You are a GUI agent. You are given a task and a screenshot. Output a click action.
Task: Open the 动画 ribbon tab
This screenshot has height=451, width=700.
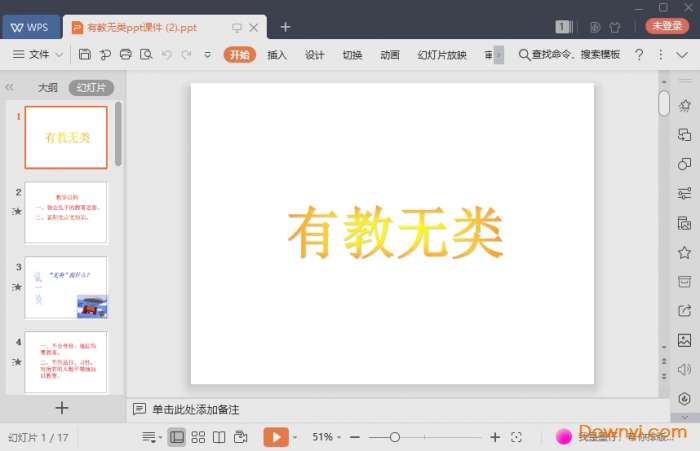point(390,54)
